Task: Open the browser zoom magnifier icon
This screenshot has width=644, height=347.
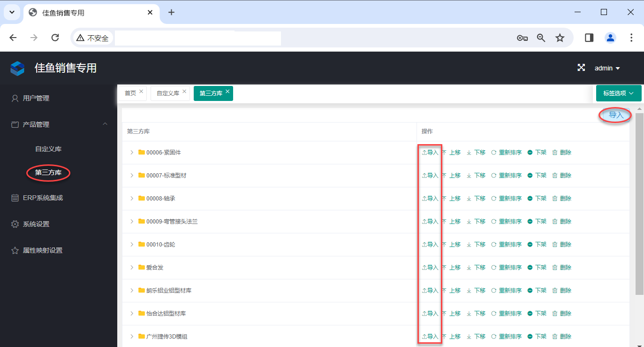Action: (x=541, y=38)
